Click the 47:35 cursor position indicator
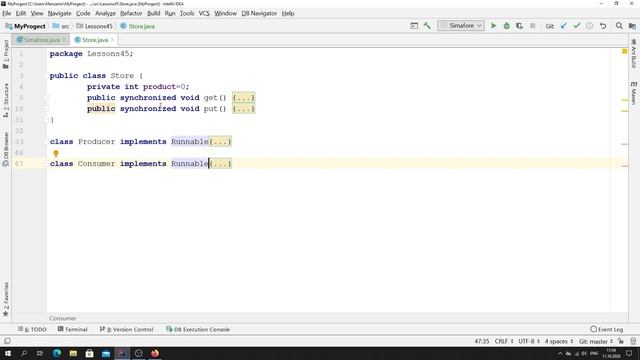 click(482, 341)
